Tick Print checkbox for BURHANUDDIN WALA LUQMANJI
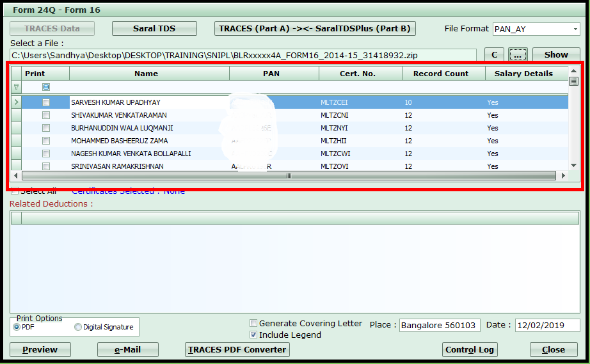 pyautogui.click(x=46, y=128)
